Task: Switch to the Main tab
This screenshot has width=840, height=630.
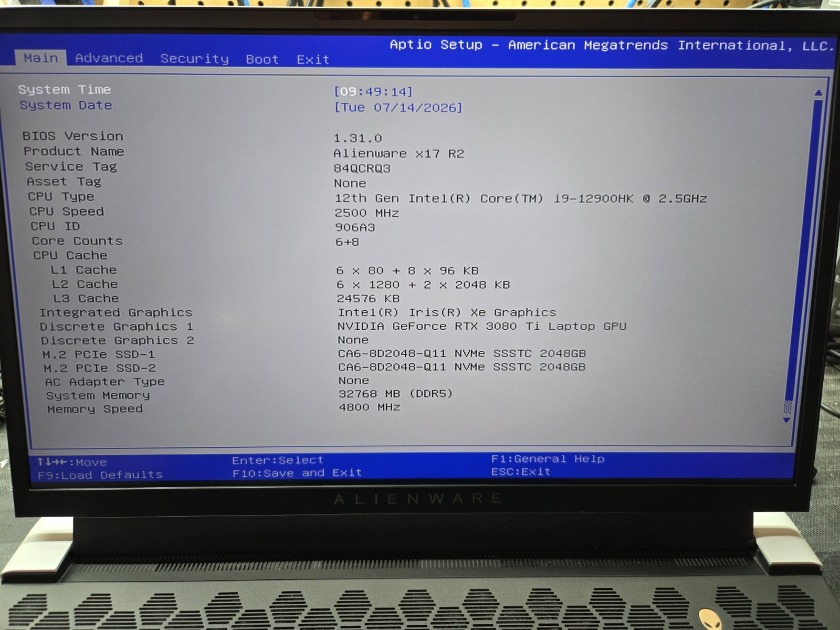Action: [x=40, y=58]
